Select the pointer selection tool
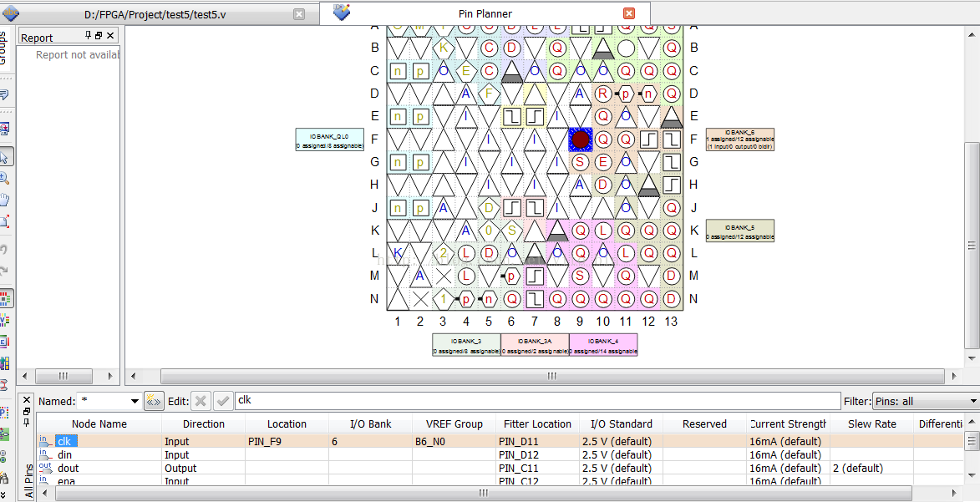The width and height of the screenshot is (980, 502). tap(5, 156)
